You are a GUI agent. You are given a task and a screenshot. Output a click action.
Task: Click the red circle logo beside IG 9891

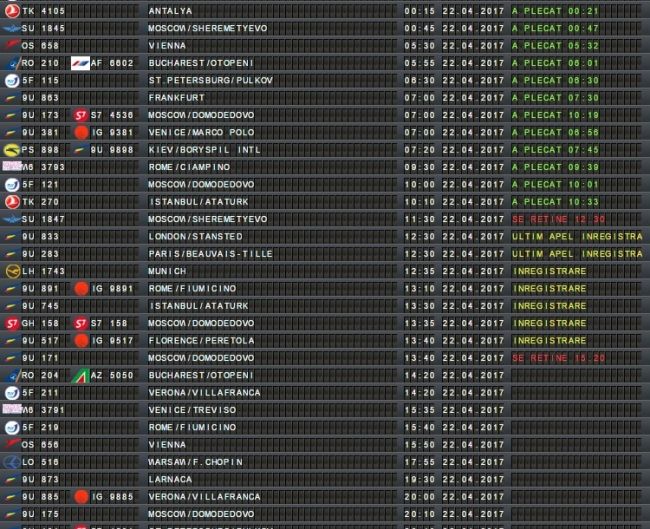pyautogui.click(x=81, y=289)
